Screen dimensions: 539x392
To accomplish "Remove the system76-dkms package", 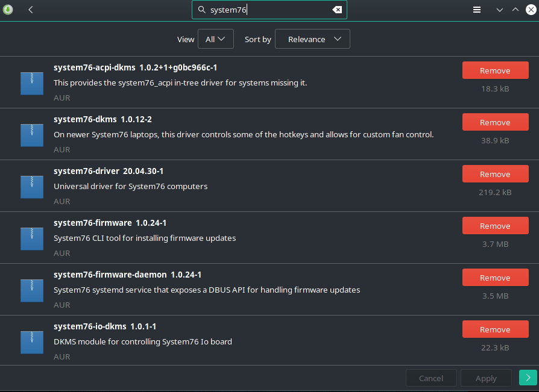I will 495,122.
